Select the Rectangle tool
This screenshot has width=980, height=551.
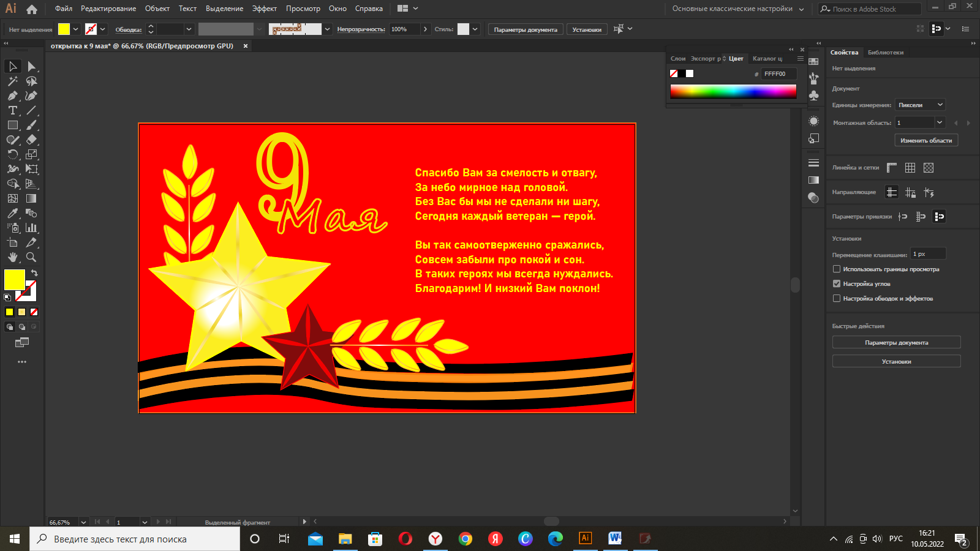click(12, 126)
